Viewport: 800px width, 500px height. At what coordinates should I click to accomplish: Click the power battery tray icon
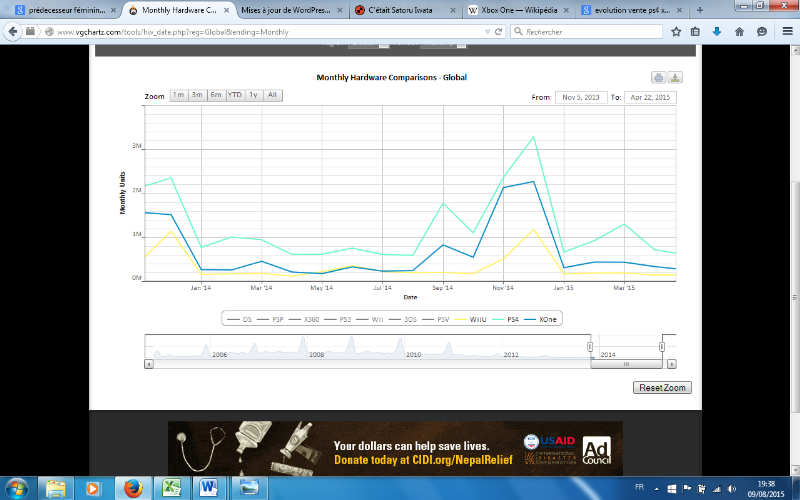tap(702, 489)
